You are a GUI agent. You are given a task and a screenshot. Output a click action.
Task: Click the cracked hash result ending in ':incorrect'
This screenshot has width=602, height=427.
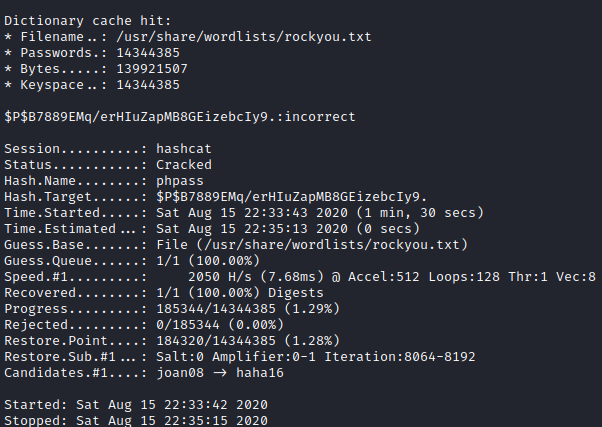[x=180, y=116]
